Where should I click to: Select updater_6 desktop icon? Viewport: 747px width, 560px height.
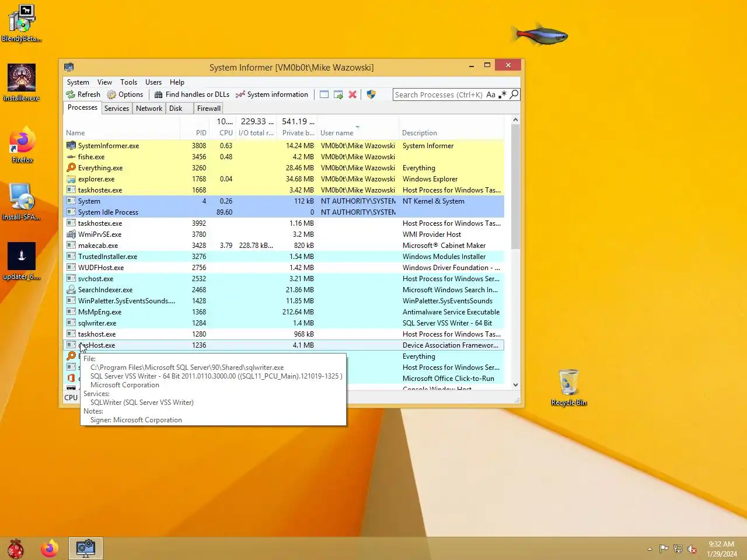point(22,261)
